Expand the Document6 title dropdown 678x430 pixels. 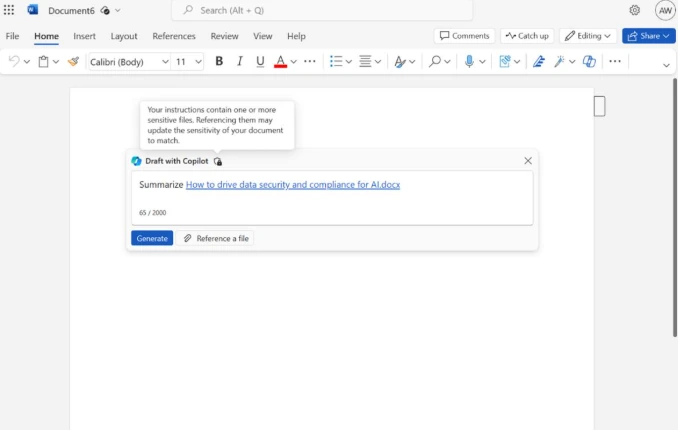(x=118, y=10)
